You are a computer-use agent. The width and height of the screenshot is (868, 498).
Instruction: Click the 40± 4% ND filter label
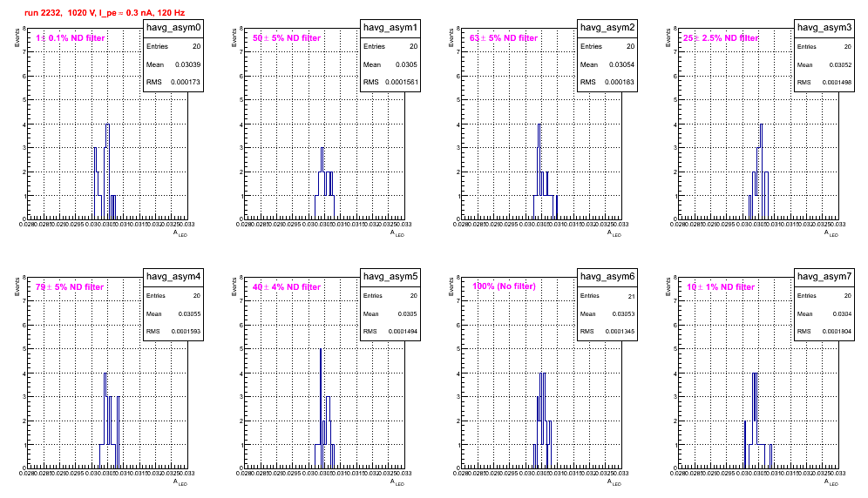coord(287,286)
